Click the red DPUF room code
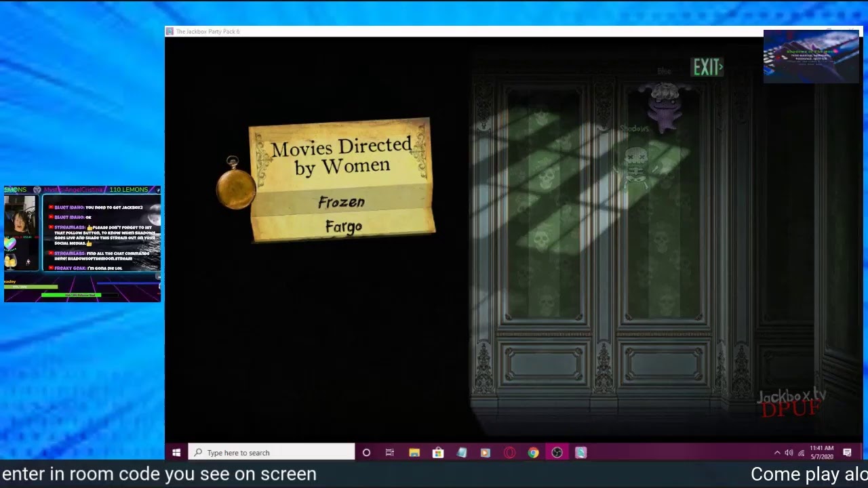The image size is (868, 488). (791, 408)
